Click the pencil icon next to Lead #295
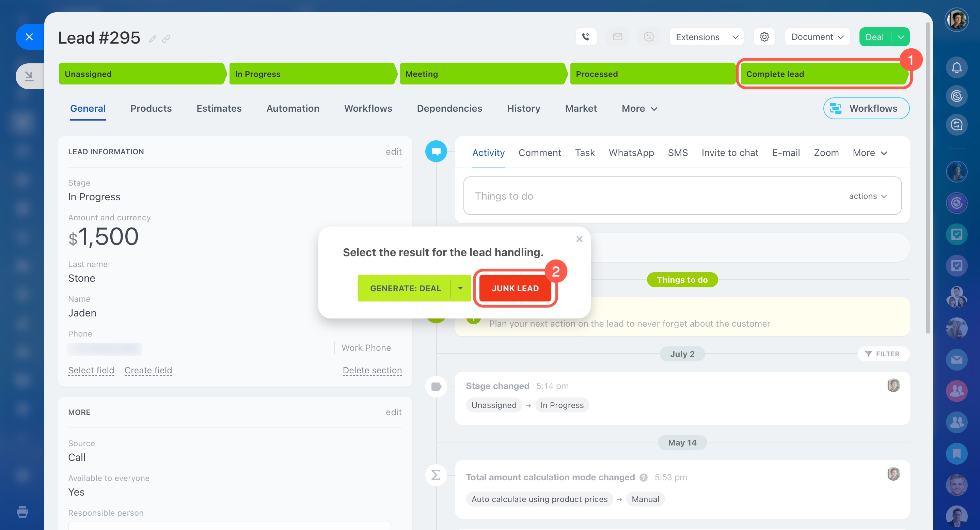980x530 pixels. pos(153,39)
